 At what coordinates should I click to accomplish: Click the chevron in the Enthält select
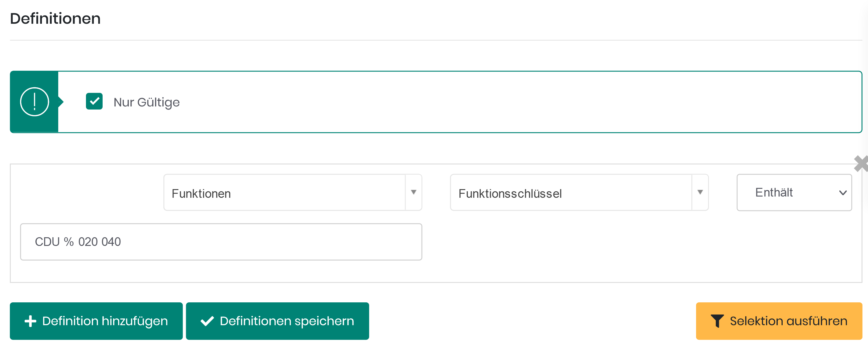tap(842, 193)
